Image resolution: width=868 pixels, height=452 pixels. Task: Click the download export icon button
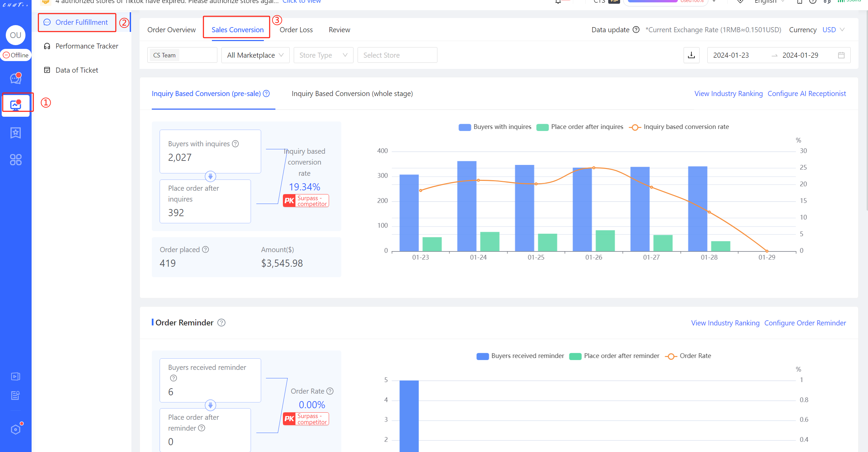click(691, 55)
